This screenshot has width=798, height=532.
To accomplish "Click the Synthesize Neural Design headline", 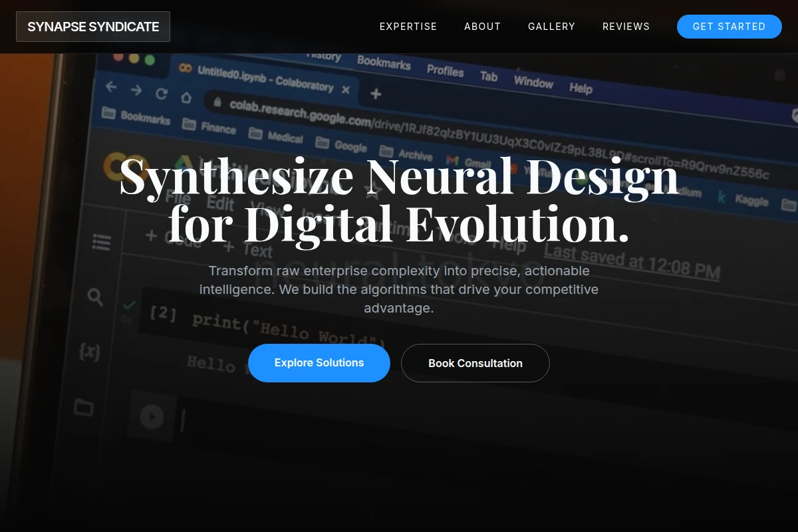I will coord(399,200).
